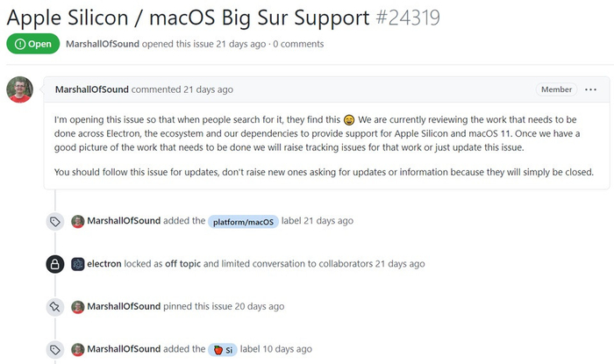Click '21 days ago' comment timestamp
The width and height of the screenshot is (614, 364).
click(x=208, y=89)
